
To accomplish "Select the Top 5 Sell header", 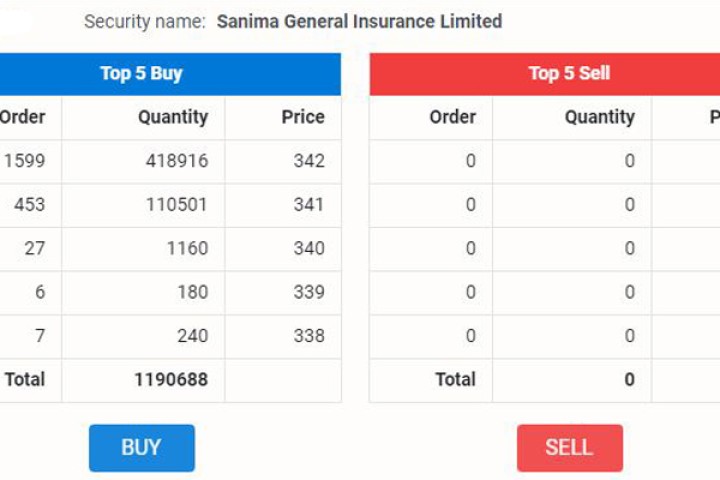I will (x=569, y=73).
